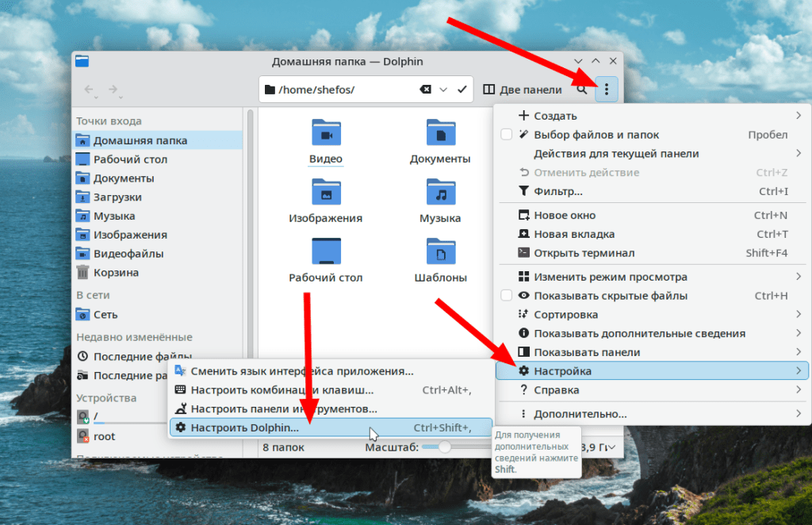Click the hamburger menu three-dots button
The width and height of the screenshot is (812, 525).
click(x=607, y=90)
